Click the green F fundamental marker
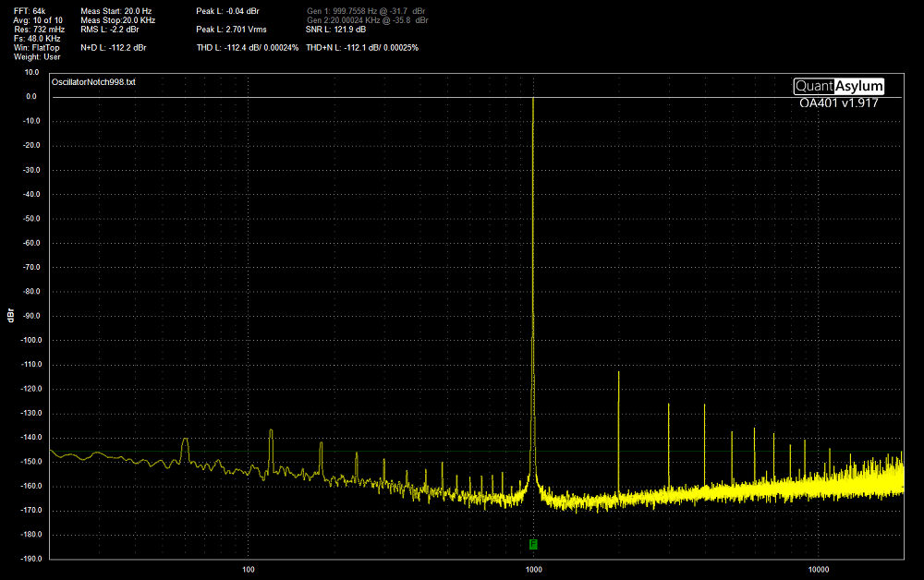The width and height of the screenshot is (924, 580). (533, 543)
